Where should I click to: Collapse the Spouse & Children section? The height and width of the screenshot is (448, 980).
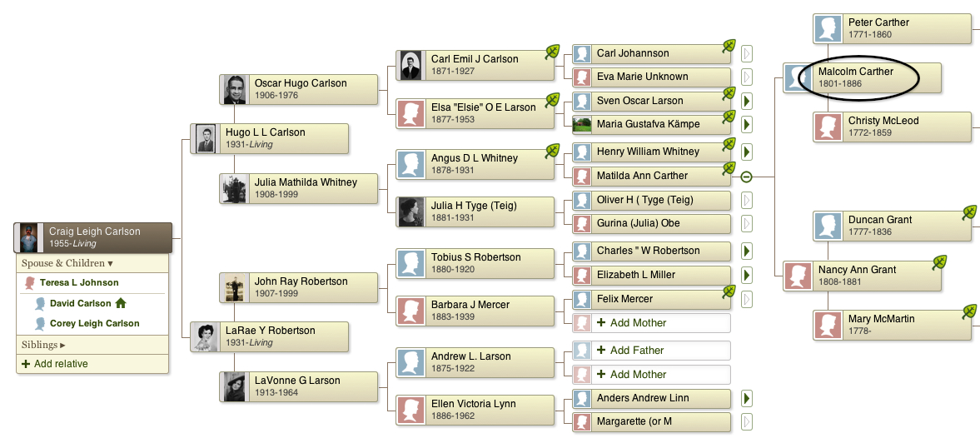[x=67, y=264]
